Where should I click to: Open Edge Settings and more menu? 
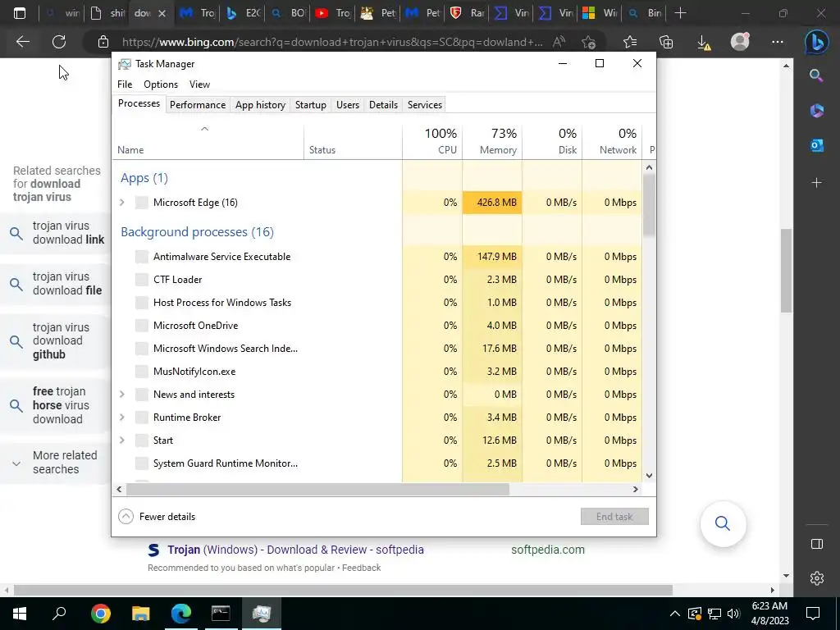(778, 42)
